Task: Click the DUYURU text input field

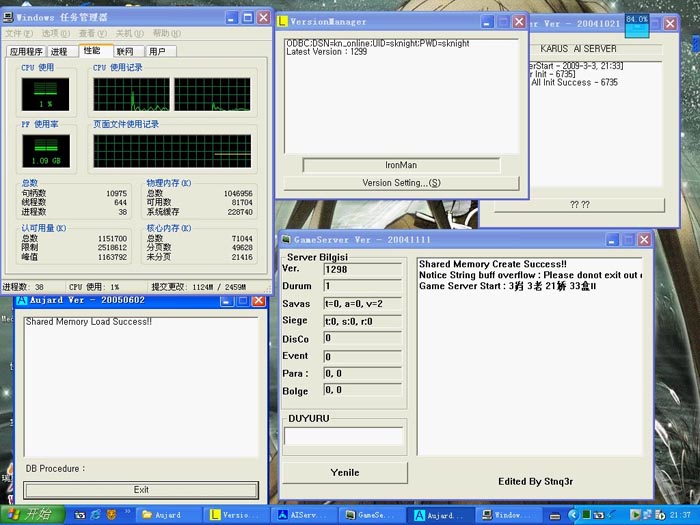Action: pos(344,436)
